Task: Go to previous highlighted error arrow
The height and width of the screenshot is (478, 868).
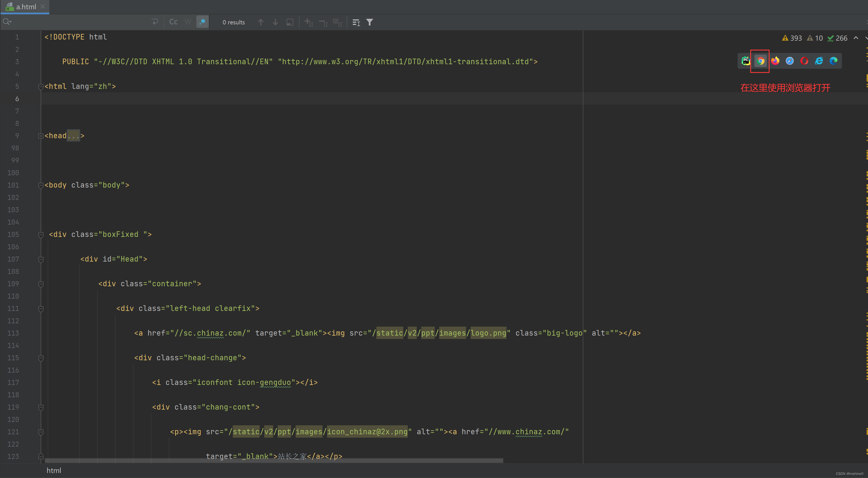Action: point(856,38)
